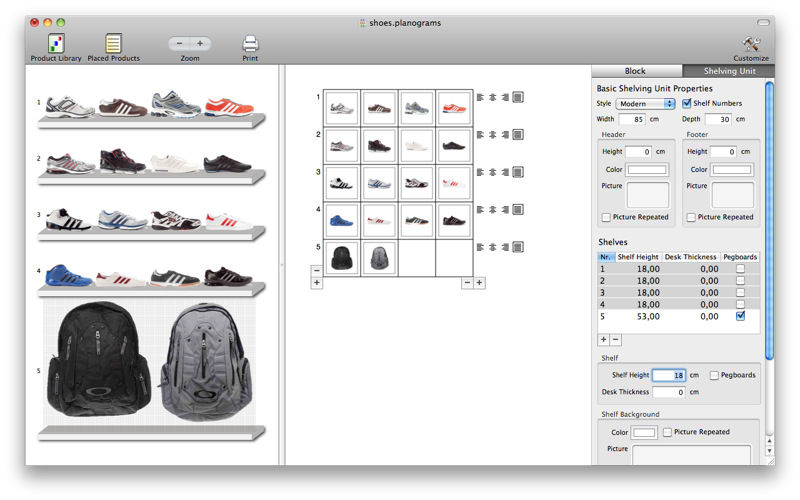Image resolution: width=800 pixels, height=500 pixels.
Task: Toggle Pegboards checkbox in Shelf section
Action: [714, 375]
